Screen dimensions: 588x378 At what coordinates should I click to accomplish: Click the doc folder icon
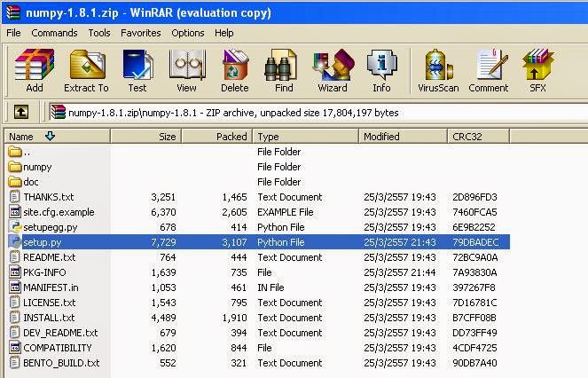(x=14, y=182)
